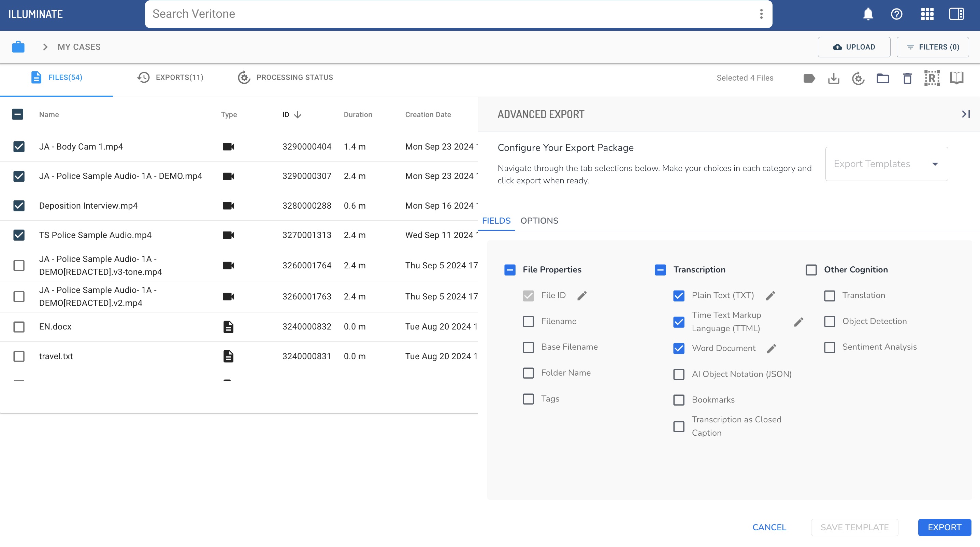The width and height of the screenshot is (980, 547).
Task: Open the apps grid launcher
Action: click(x=927, y=14)
